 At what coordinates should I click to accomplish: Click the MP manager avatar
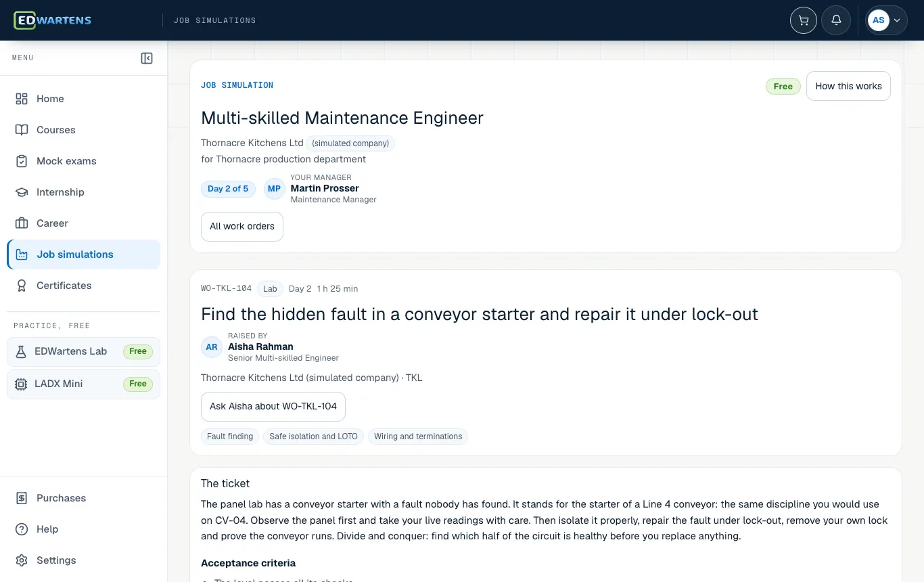274,189
